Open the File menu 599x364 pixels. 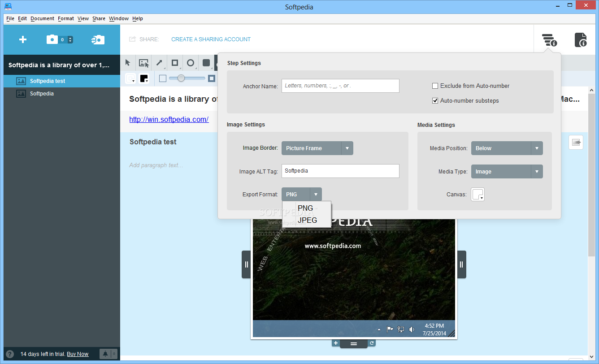click(10, 18)
